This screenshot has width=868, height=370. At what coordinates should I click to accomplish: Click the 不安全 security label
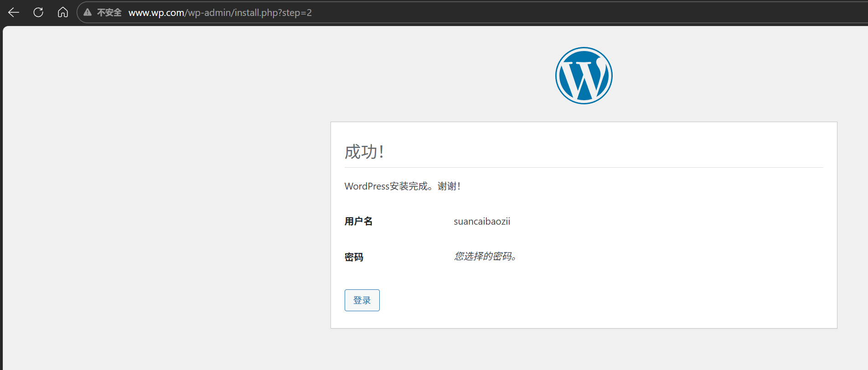coord(109,12)
